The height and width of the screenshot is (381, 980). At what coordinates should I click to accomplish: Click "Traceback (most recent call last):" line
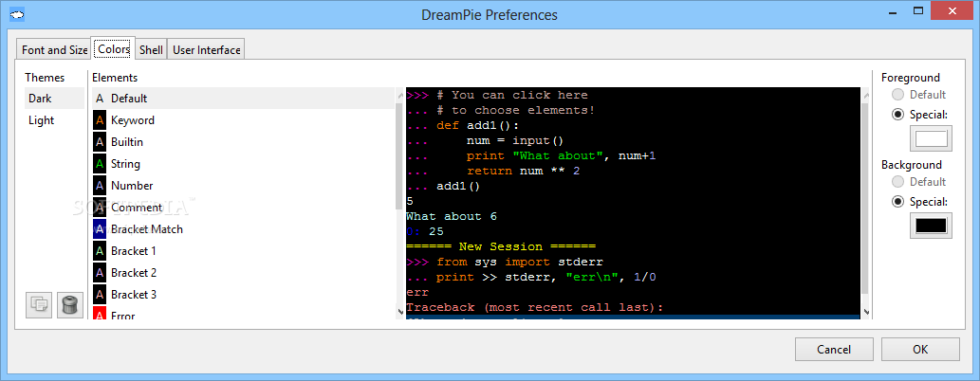tap(534, 307)
